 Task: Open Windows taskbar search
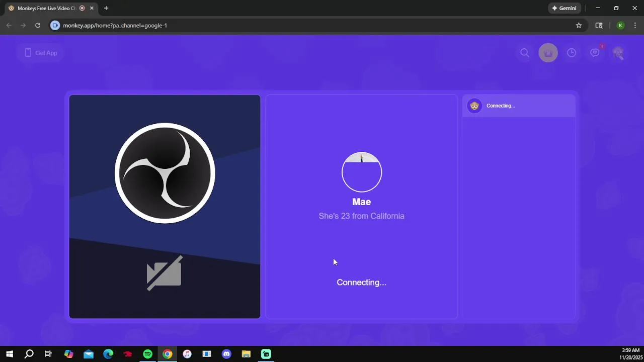tap(29, 354)
